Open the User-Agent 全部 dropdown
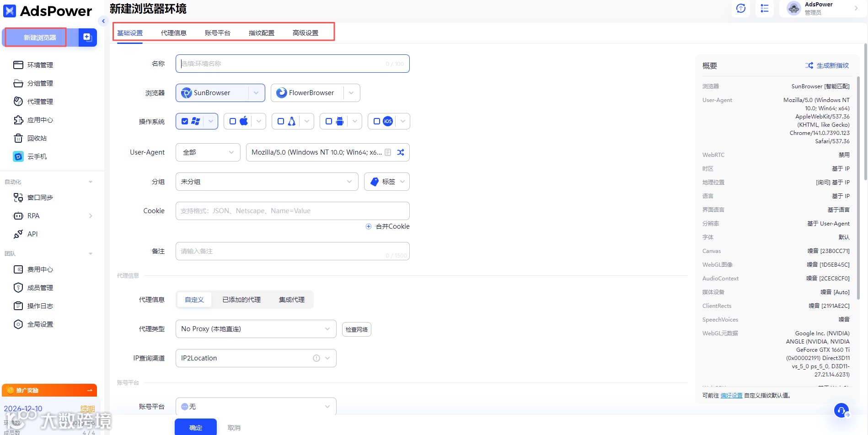The image size is (868, 435). pos(208,152)
